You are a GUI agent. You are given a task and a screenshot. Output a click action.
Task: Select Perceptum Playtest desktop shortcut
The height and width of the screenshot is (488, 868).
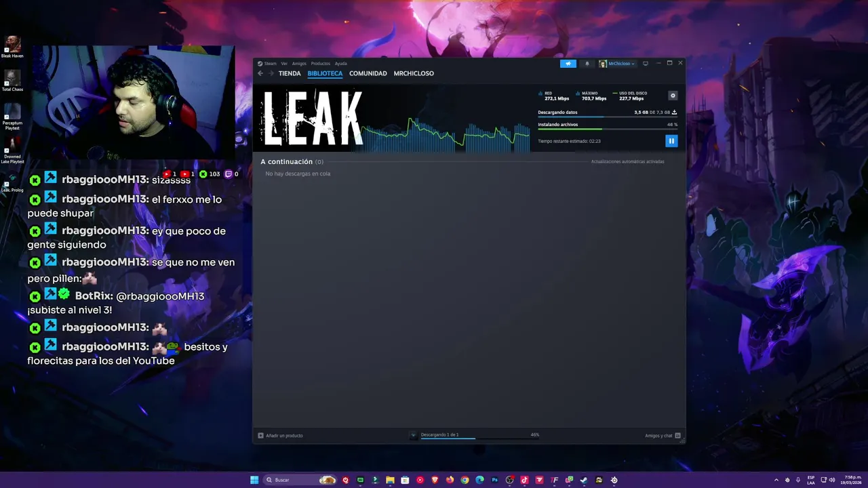[x=12, y=117]
